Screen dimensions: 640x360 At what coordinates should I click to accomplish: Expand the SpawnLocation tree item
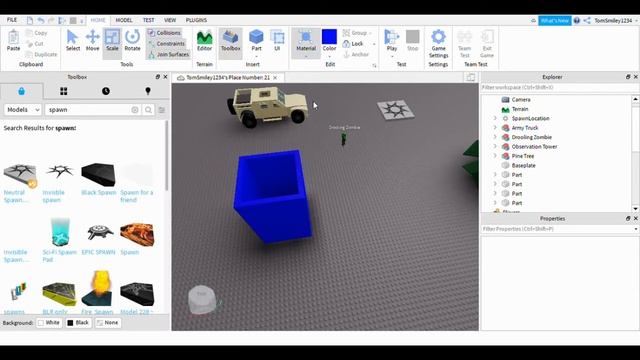[x=495, y=118]
